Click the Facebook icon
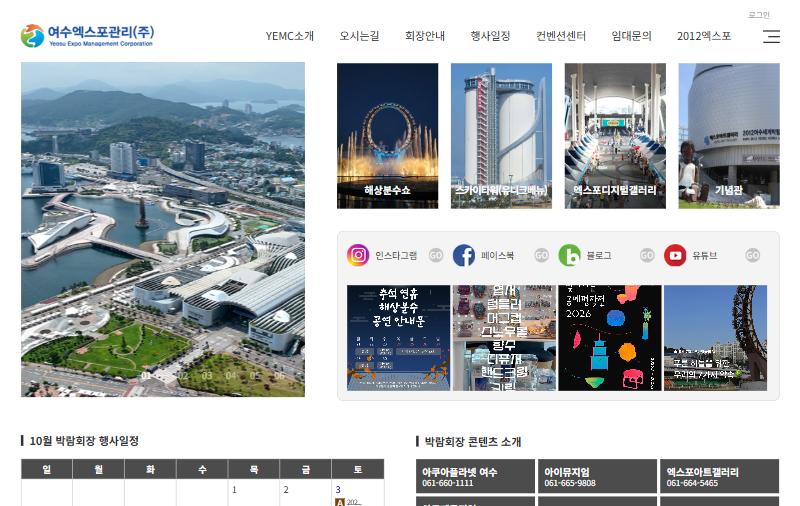 coord(464,255)
